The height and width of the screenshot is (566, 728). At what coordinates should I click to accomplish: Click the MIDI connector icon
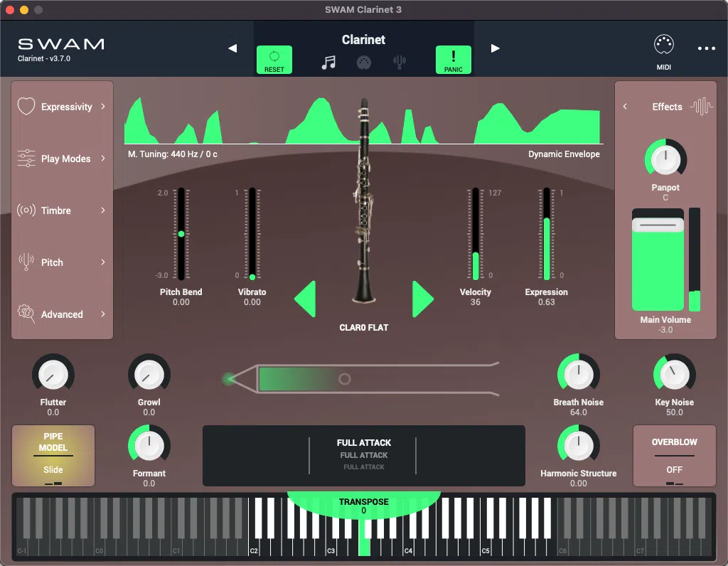(x=664, y=44)
